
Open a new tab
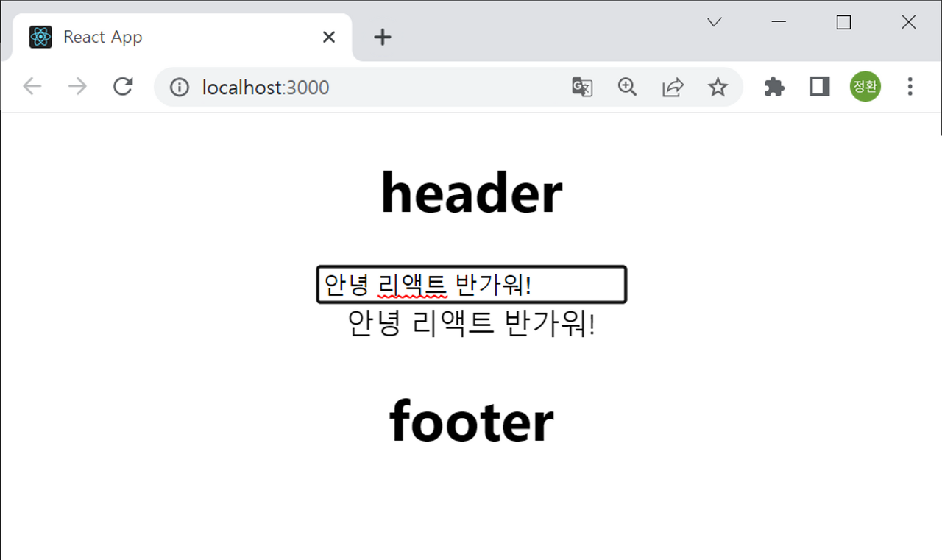pos(383,37)
